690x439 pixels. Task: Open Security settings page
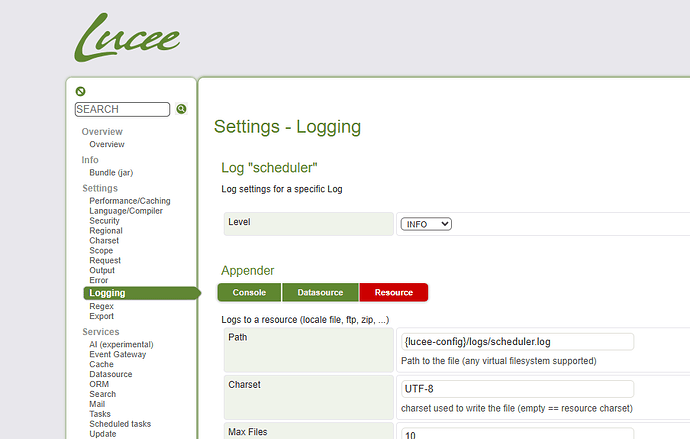104,220
